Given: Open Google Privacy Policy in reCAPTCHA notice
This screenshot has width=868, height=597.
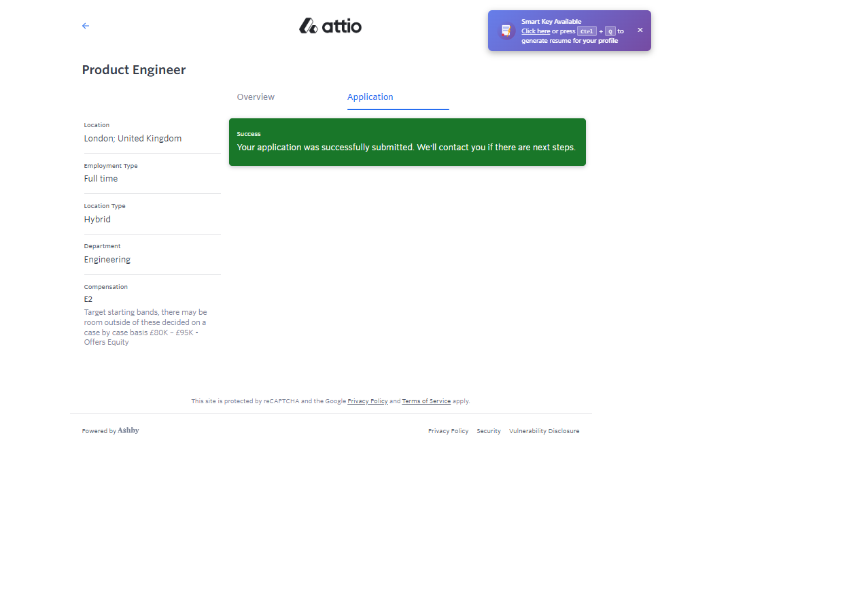Looking at the screenshot, I should [367, 401].
